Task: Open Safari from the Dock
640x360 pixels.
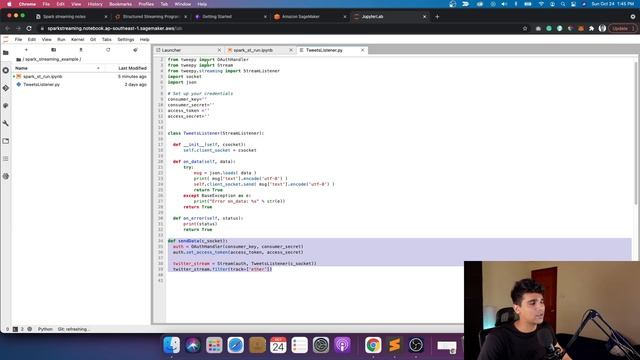Action: 236,345
